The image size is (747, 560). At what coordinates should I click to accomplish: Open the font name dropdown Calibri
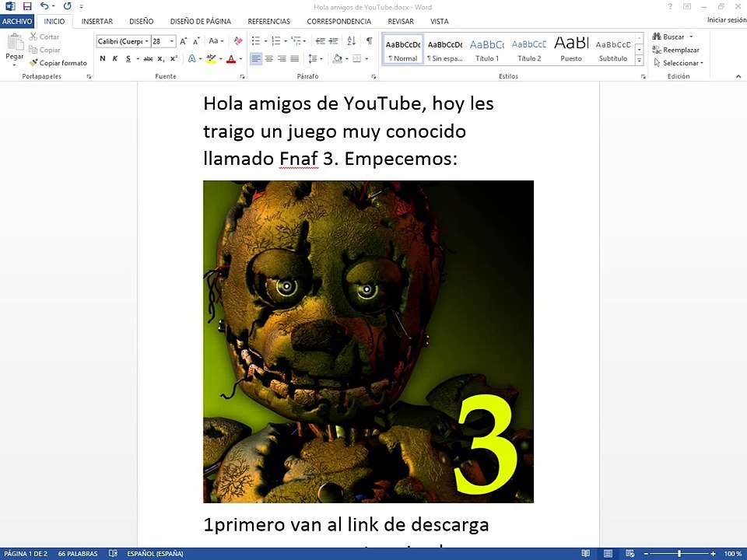147,41
